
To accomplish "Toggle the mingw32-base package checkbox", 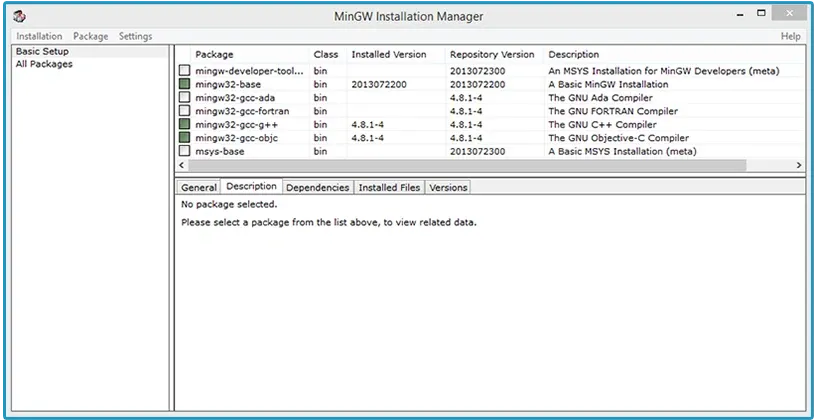I will [184, 84].
